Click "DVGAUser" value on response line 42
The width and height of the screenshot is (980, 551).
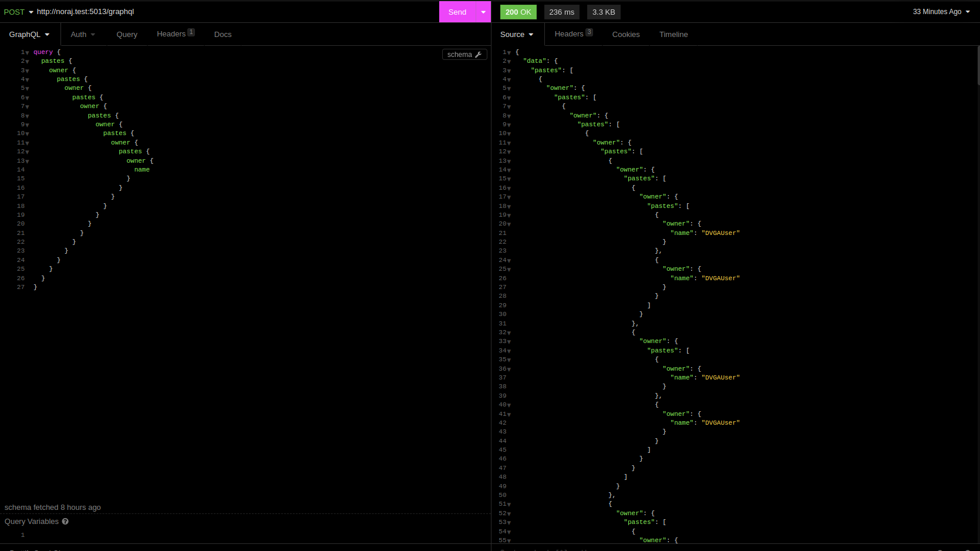pyautogui.click(x=721, y=423)
